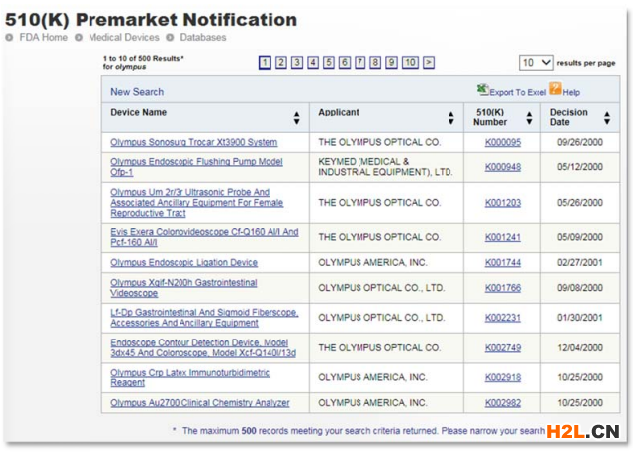Click the Export To Excel icon
Screen dimensions: 633x454
(482, 90)
